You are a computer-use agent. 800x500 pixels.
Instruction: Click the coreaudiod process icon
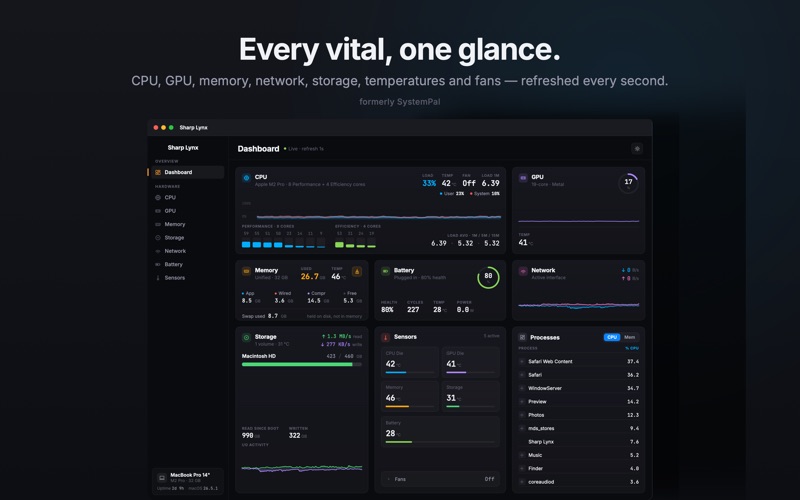tap(522, 482)
